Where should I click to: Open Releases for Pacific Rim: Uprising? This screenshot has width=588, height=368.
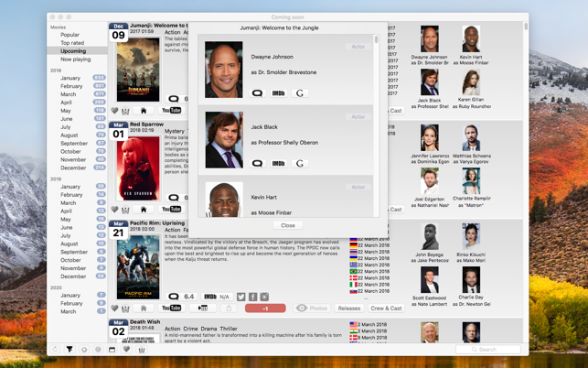click(x=349, y=308)
